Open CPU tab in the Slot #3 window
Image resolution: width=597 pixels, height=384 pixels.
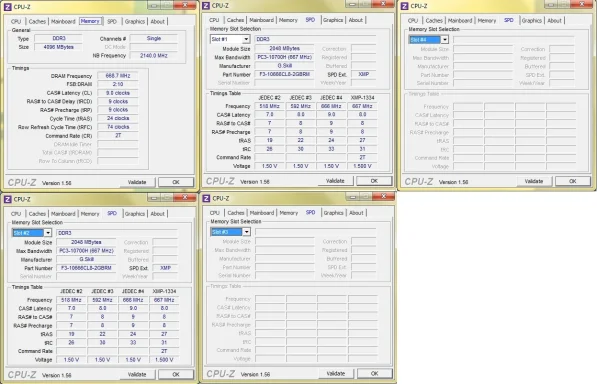215,213
